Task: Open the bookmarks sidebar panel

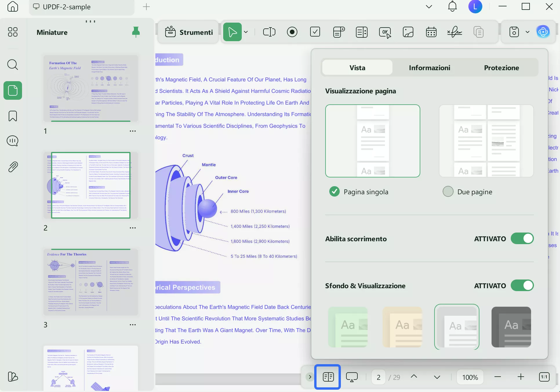Action: click(12, 116)
